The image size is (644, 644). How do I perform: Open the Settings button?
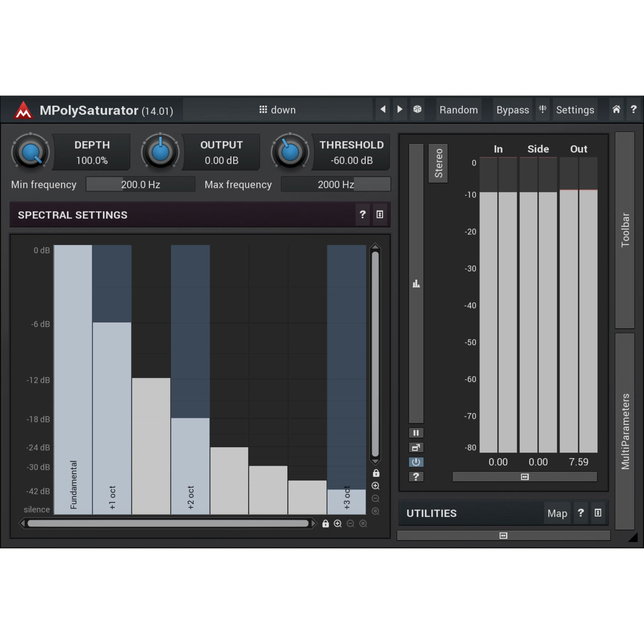pos(575,109)
